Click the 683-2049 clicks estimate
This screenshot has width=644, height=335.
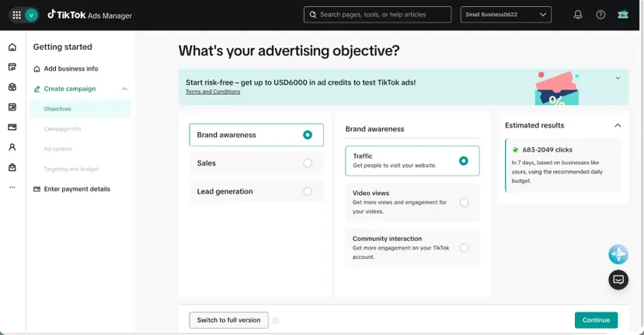click(547, 149)
